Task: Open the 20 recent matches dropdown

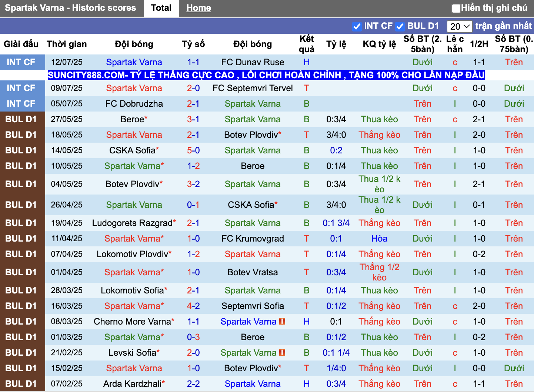Action: (460, 26)
